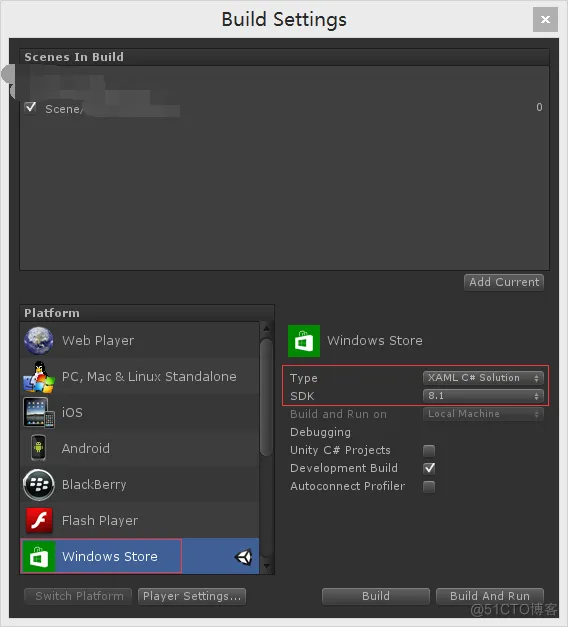Screen dimensions: 568x627
Task: Toggle the Scene checkbox in Scenes In Build
Action: coord(30,107)
